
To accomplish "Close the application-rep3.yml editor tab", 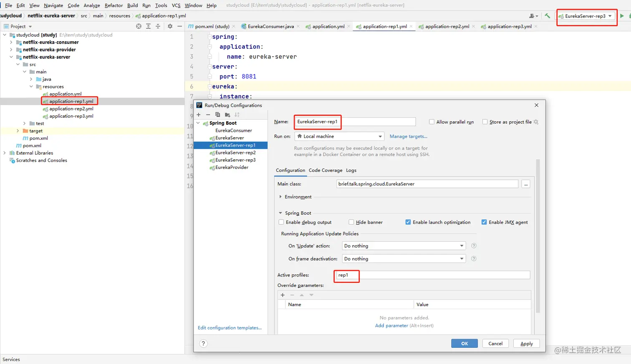I will point(536,26).
